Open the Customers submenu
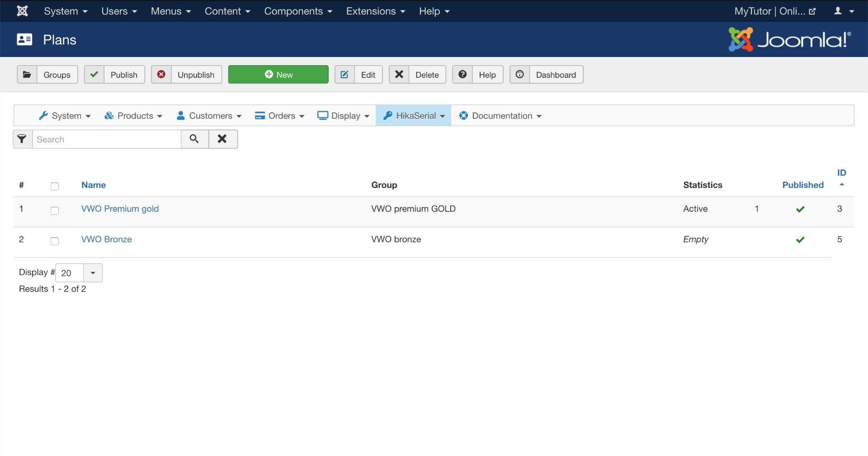This screenshot has width=868, height=456. 209,116
